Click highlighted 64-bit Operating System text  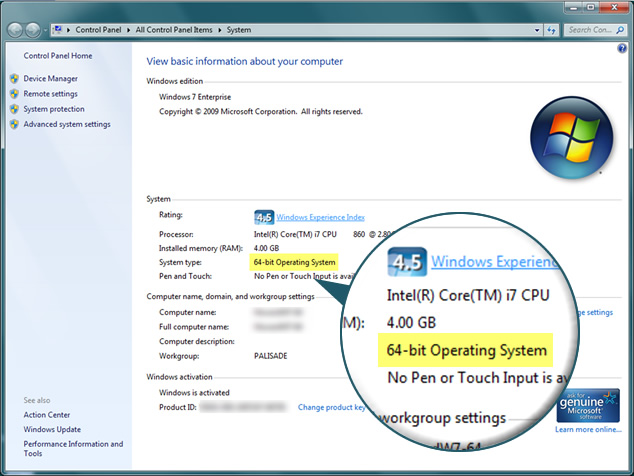point(294,262)
